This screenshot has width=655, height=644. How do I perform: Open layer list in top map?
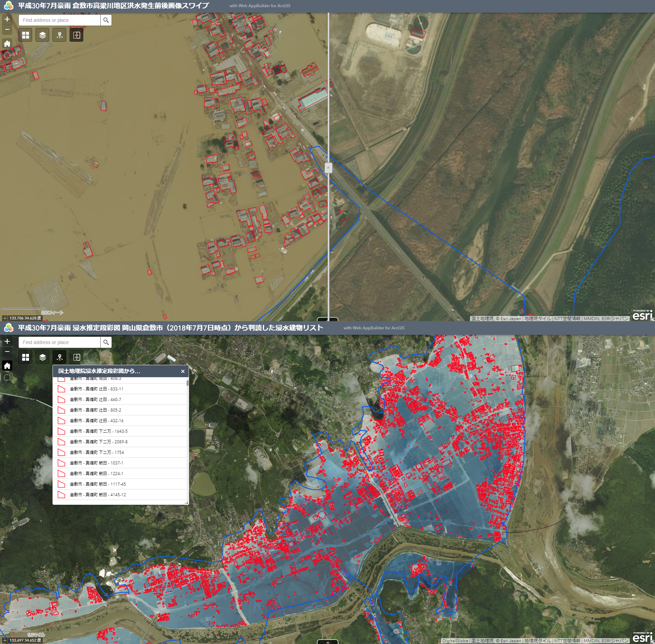click(42, 35)
